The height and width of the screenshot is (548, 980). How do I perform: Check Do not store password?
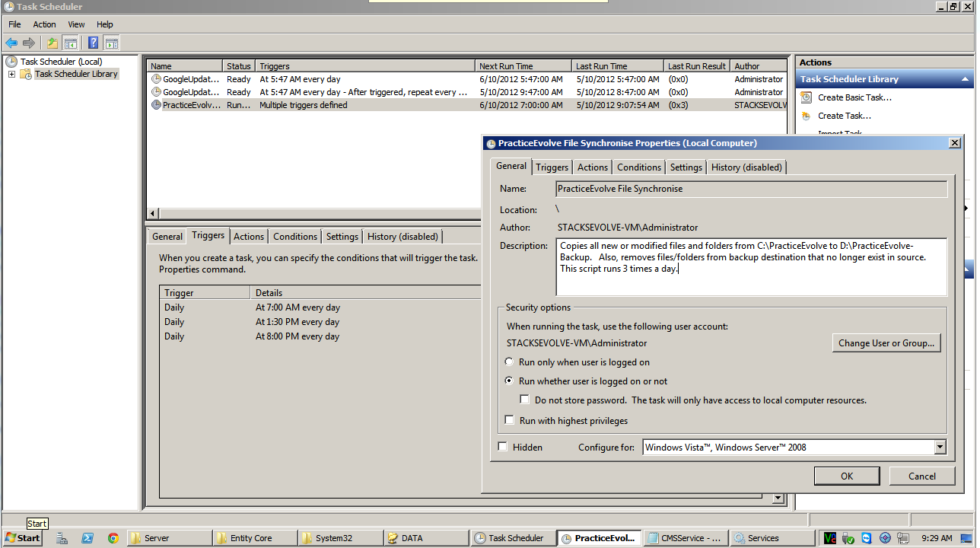pyautogui.click(x=524, y=400)
